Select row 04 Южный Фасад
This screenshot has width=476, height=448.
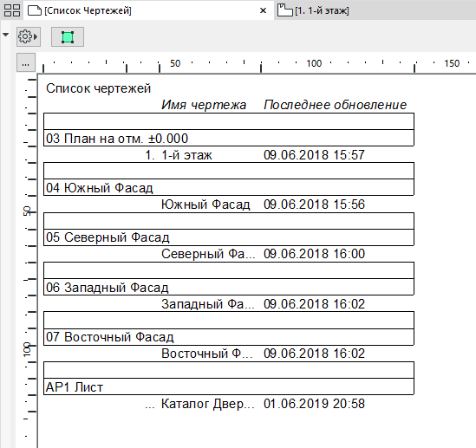click(x=229, y=187)
